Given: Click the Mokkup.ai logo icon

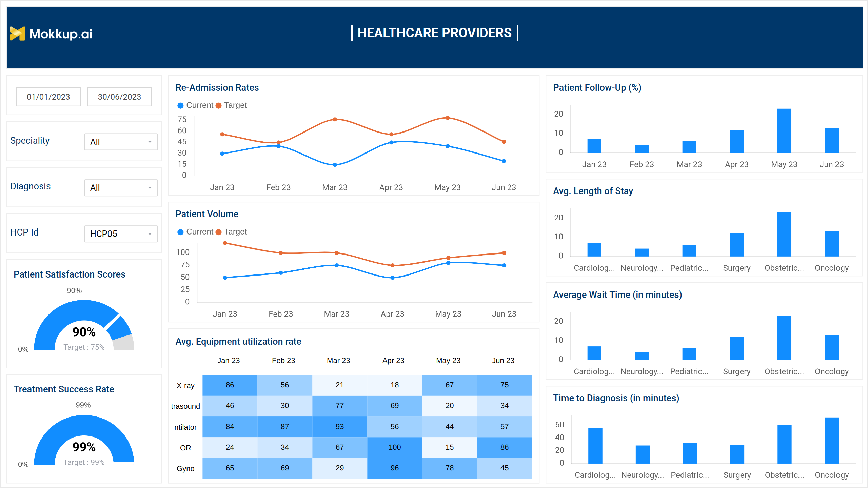Looking at the screenshot, I should pos(17,34).
